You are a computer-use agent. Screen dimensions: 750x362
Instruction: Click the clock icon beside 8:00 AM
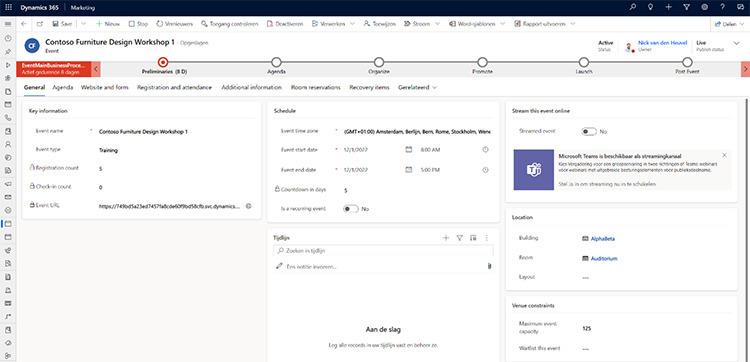[485, 150]
